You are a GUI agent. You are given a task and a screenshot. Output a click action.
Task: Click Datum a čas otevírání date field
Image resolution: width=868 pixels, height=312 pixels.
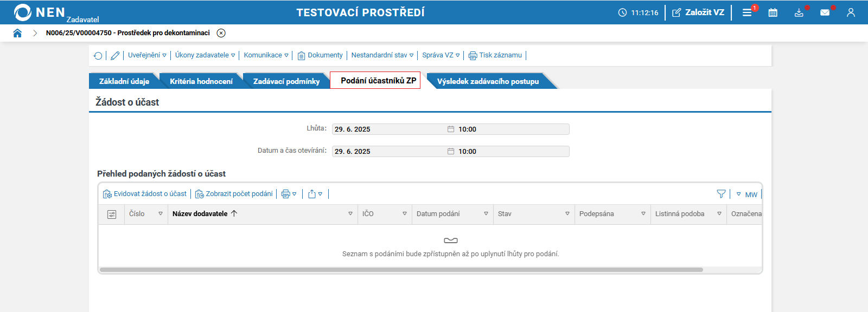(389, 151)
